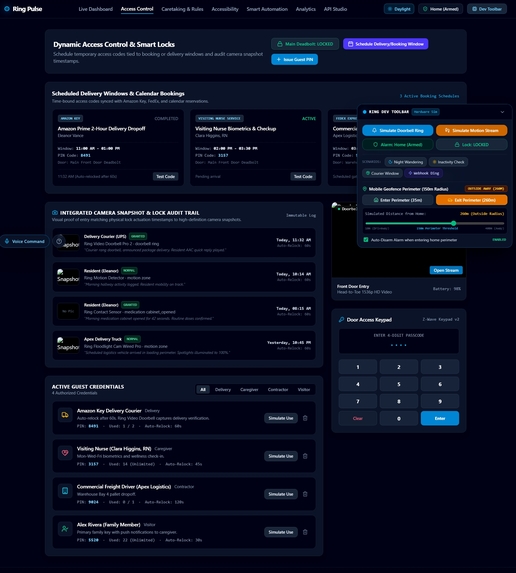Toggle the Dev Toolbar button in the header
The image size is (516, 573).
click(487, 9)
